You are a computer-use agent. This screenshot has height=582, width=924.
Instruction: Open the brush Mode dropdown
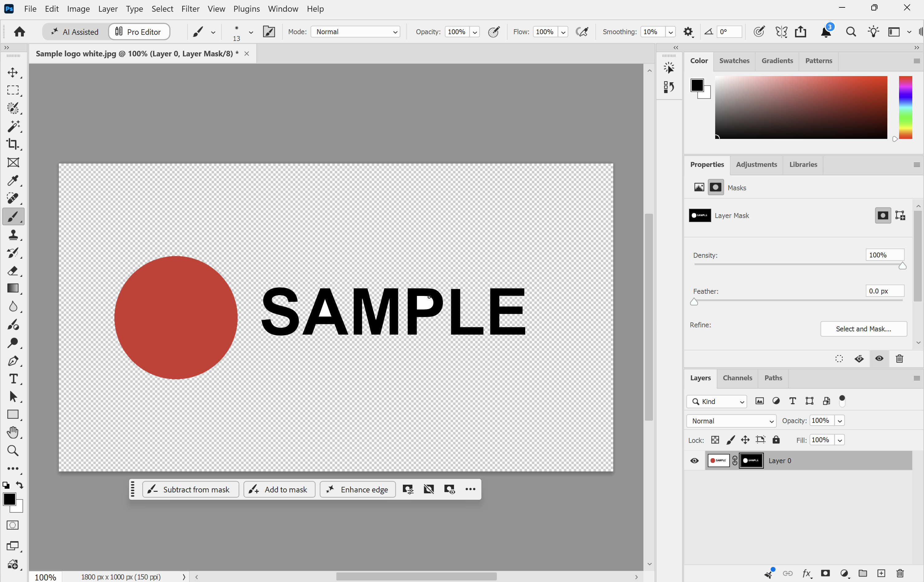click(x=355, y=32)
